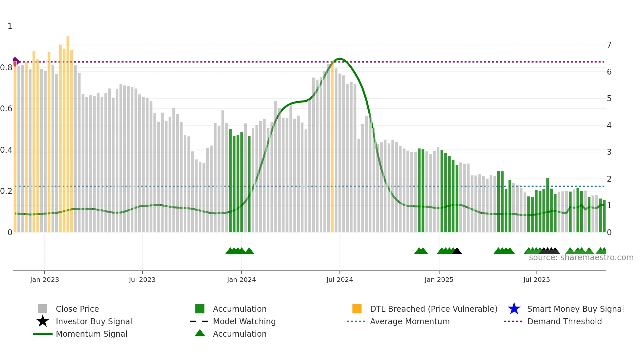Image resolution: width=644 pixels, height=362 pixels.
Task: Click the green Accumulation triangle legend icon
Action: (x=200, y=333)
